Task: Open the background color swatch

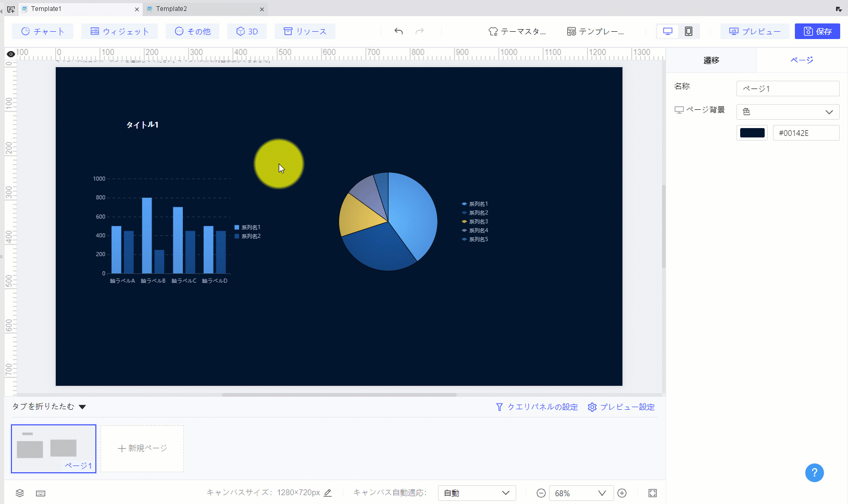Action: click(x=752, y=133)
